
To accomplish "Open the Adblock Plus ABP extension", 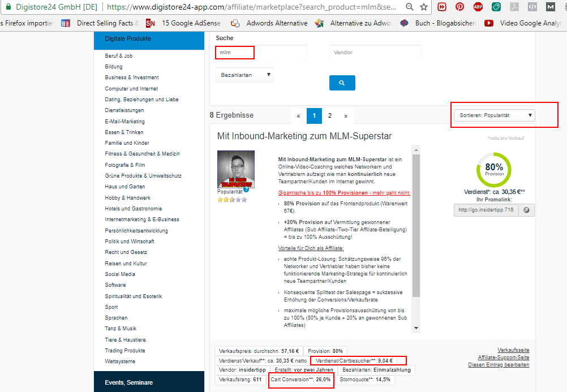I will click(x=478, y=7).
